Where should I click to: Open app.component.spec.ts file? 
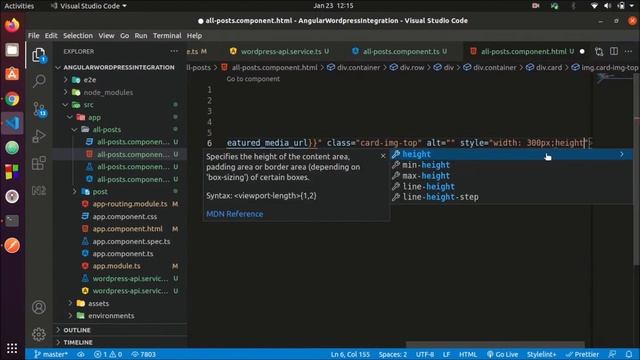(131, 241)
